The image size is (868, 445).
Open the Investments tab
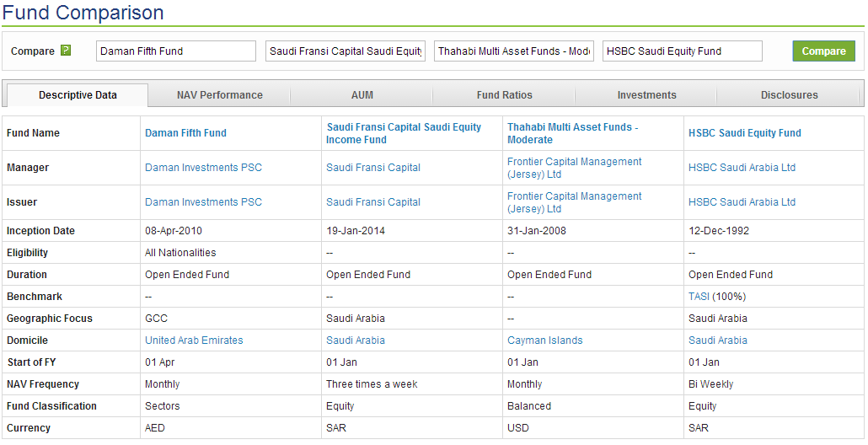coord(646,95)
